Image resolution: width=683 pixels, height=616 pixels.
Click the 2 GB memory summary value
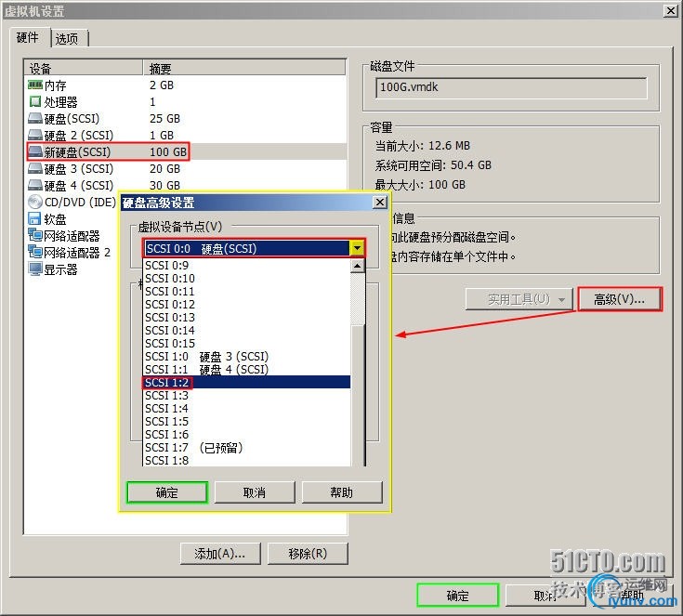[x=162, y=85]
